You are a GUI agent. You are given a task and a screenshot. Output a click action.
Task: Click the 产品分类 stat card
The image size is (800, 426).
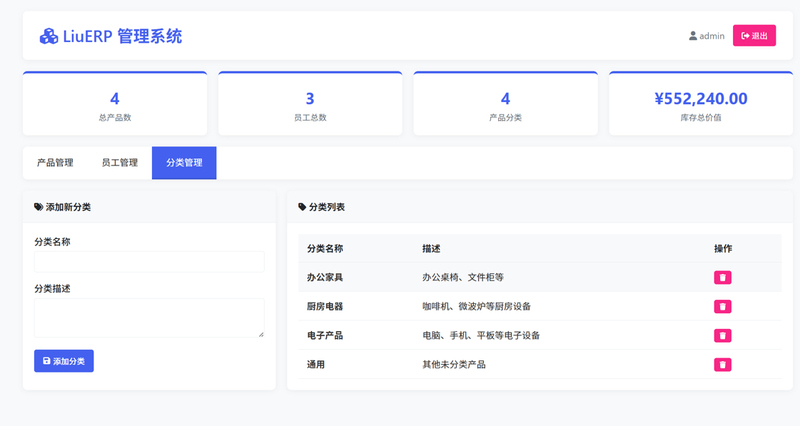tap(506, 104)
